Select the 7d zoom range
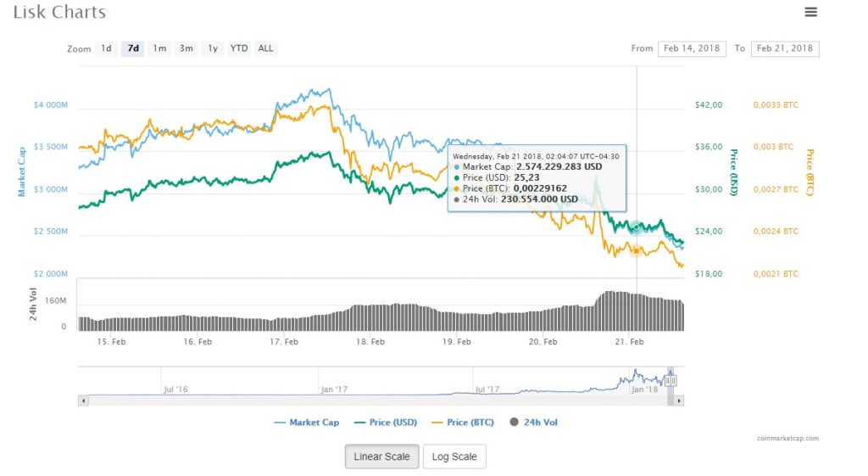Viewport: 868px width, 476px height. coord(133,48)
